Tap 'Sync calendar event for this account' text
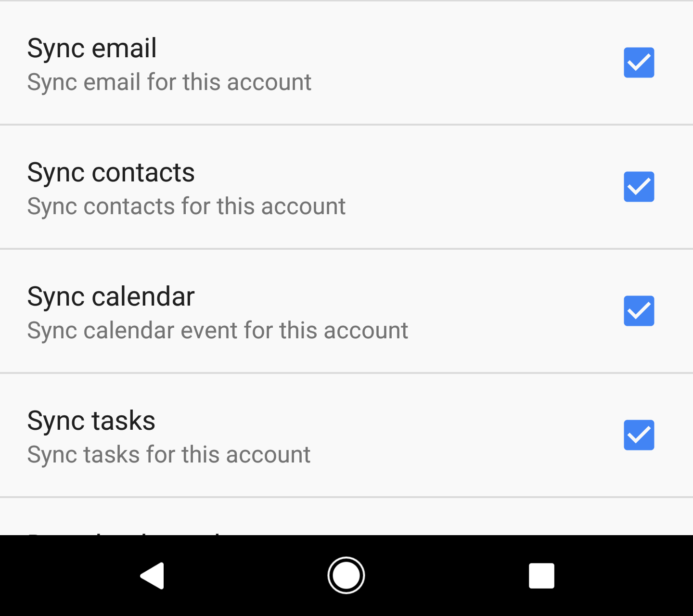693x616 pixels. click(218, 331)
